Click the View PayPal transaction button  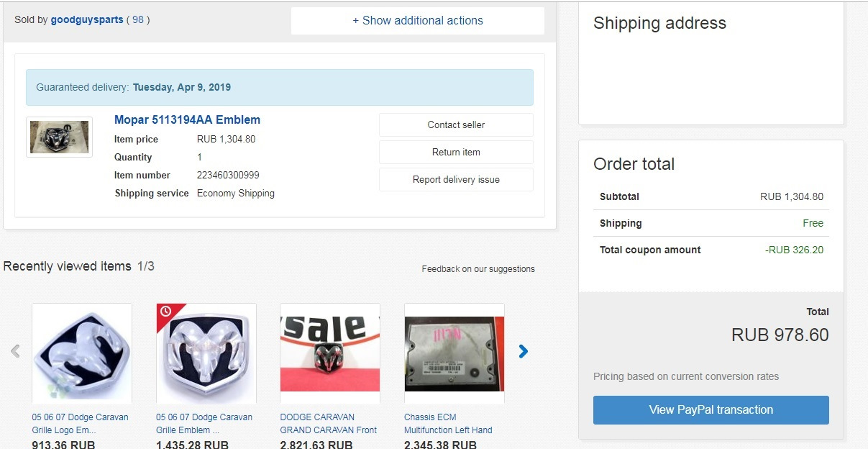coord(711,409)
